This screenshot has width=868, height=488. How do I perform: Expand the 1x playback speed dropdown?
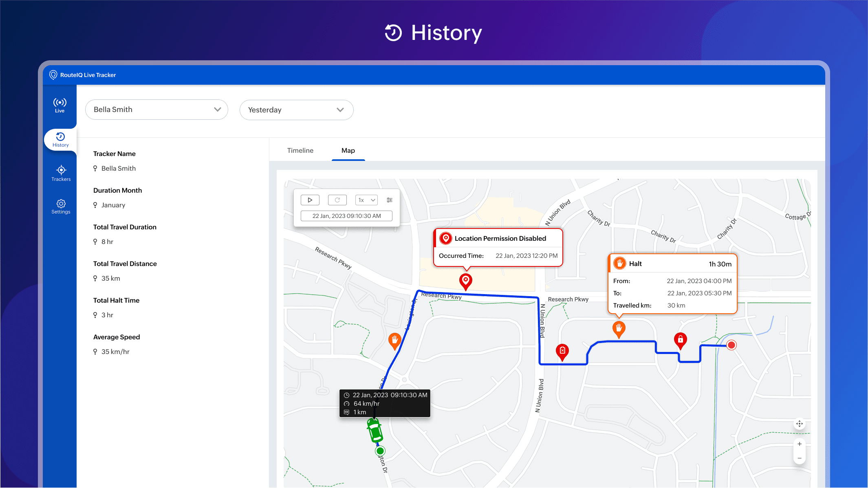click(x=366, y=200)
